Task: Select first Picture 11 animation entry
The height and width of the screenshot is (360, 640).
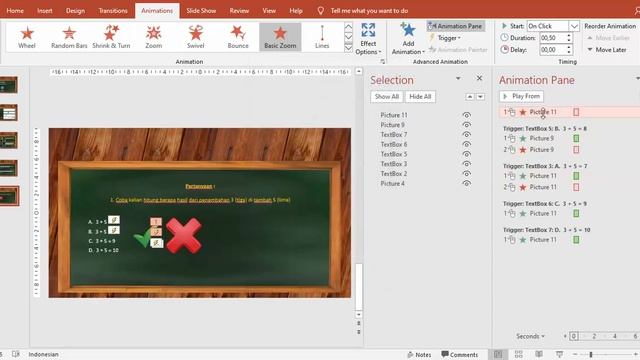Action: click(569, 112)
